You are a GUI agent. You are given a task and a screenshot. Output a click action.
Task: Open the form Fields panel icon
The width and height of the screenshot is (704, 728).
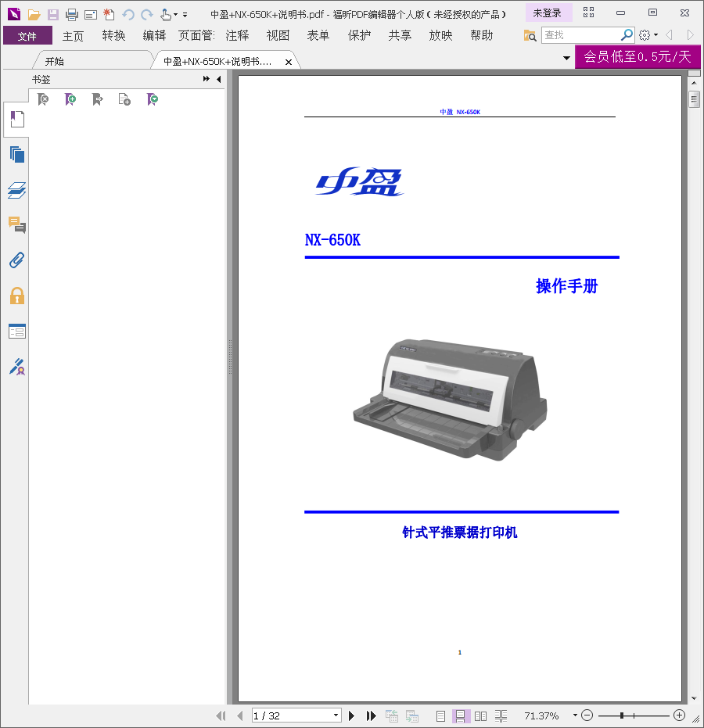(16, 331)
